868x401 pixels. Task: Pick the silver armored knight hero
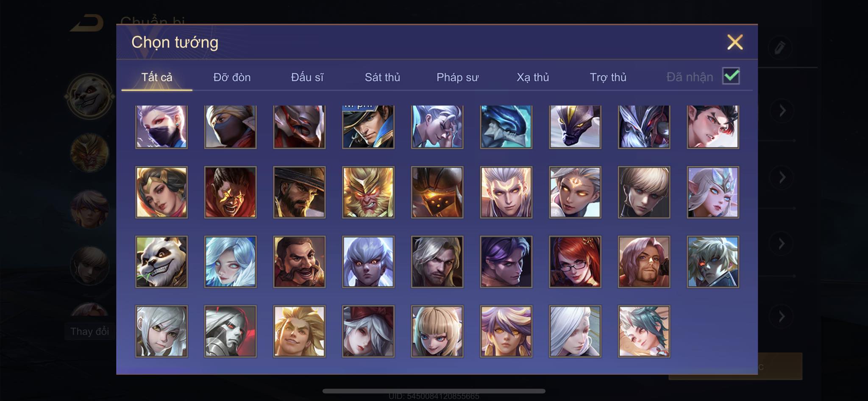click(231, 331)
